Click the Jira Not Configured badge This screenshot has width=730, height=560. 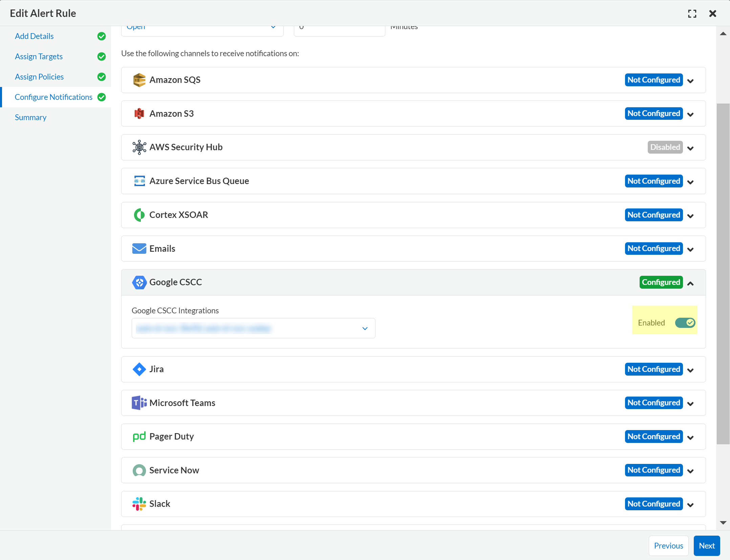click(654, 369)
